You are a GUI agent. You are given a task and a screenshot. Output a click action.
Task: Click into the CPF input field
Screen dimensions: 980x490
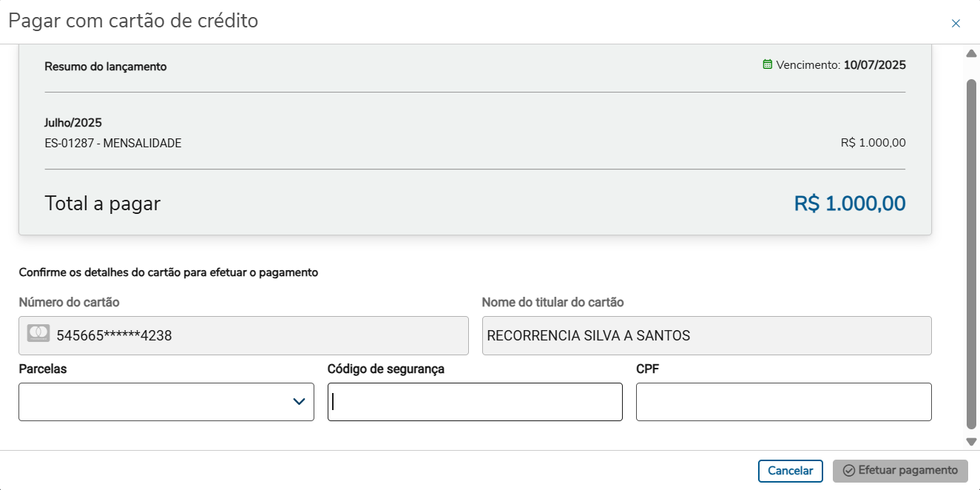[783, 402]
